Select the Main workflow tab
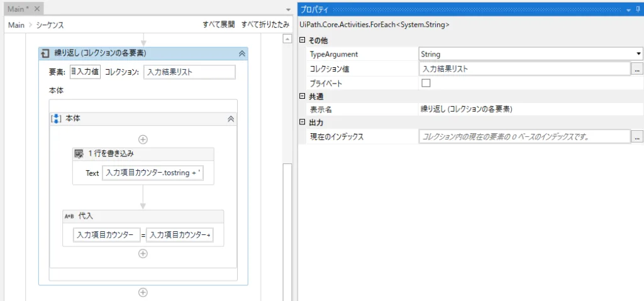The image size is (644, 301). 19,9
